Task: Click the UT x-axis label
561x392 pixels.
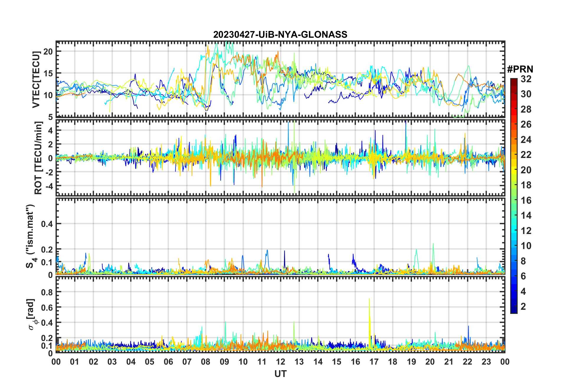Action: [280, 374]
